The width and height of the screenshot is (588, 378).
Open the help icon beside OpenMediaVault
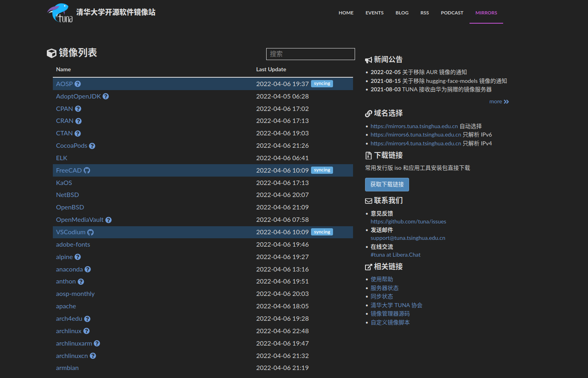tap(108, 220)
